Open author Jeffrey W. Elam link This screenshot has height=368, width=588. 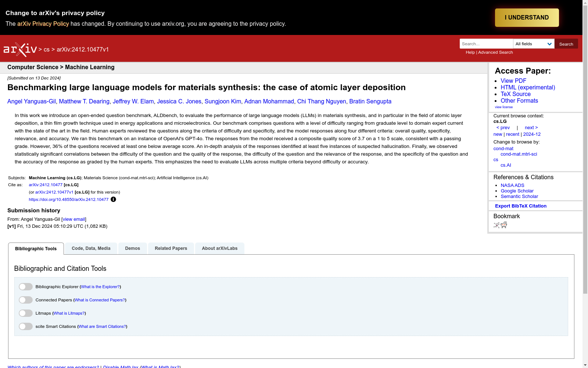click(133, 102)
